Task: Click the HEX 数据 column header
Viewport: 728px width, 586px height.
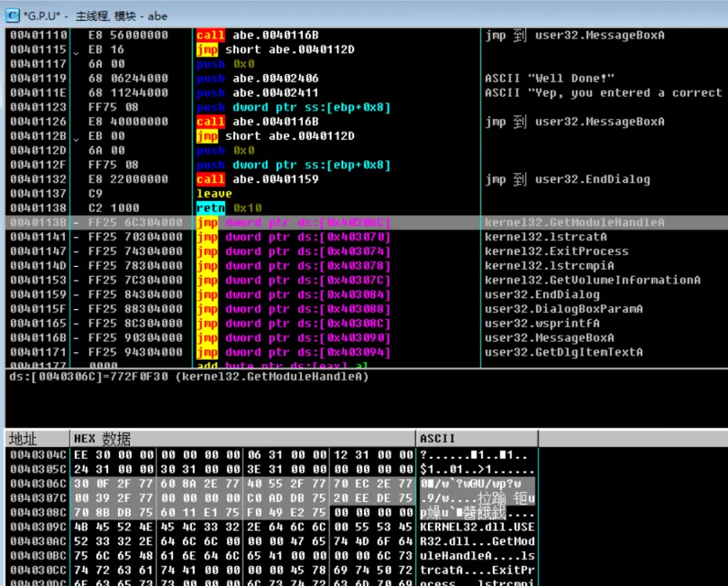Action: (102, 438)
